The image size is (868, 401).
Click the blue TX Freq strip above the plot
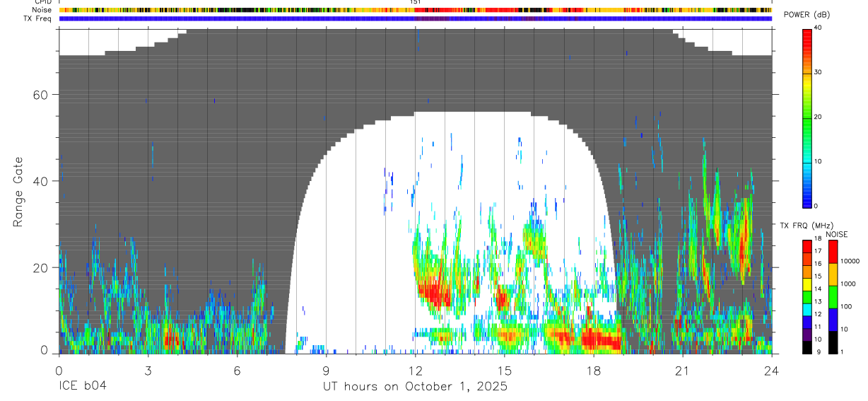point(416,18)
